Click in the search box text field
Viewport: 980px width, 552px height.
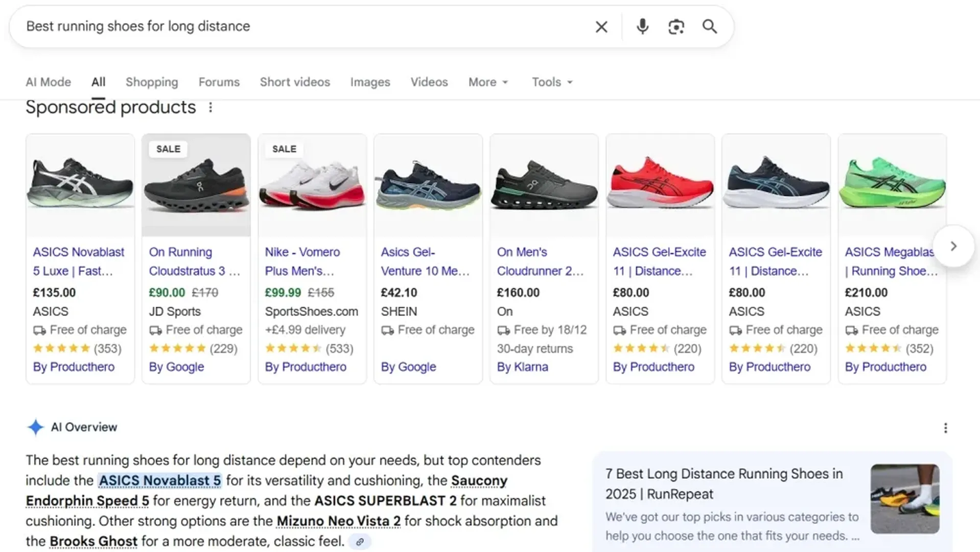click(307, 27)
